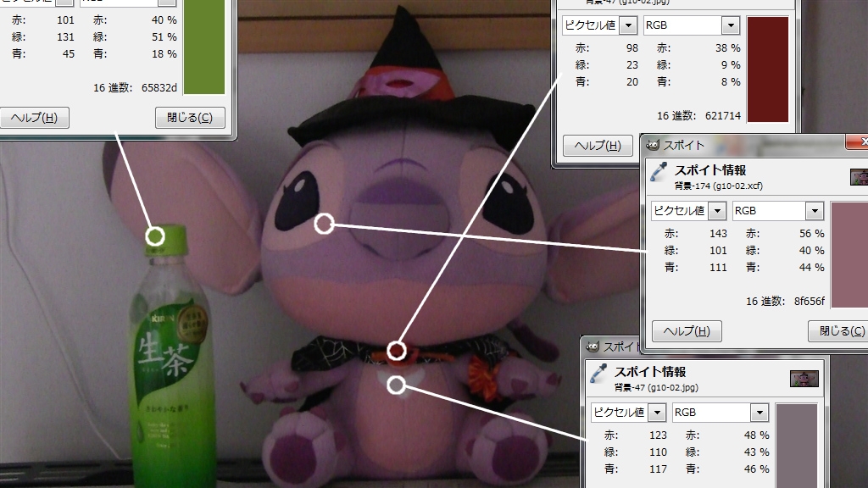This screenshot has width=868, height=488.
Task: Open ピクセル値 dropdown in the 背景-174 dialog
Action: coord(688,211)
